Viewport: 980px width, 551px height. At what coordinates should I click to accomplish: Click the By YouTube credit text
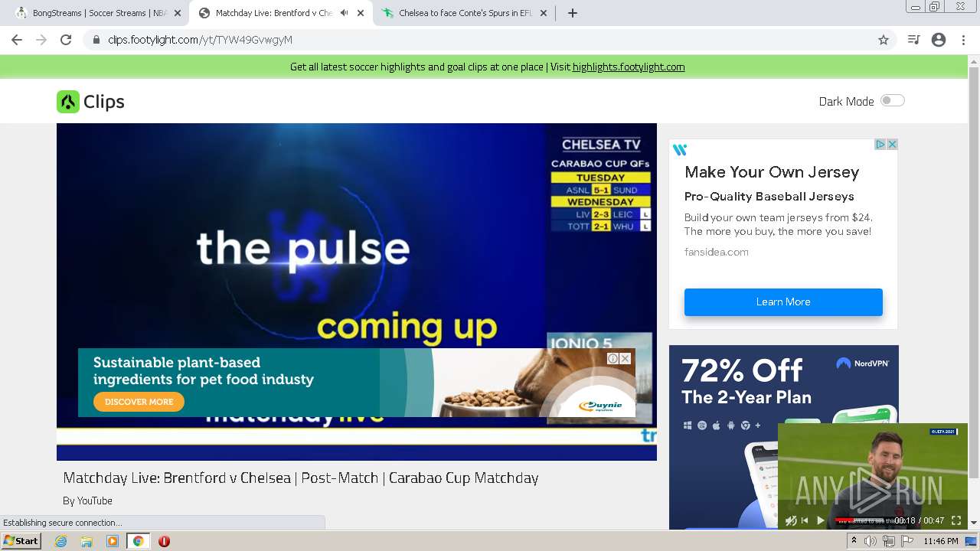coord(87,500)
